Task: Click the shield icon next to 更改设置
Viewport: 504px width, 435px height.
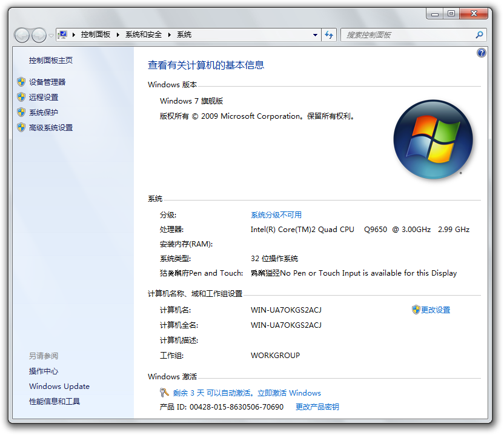Action: pyautogui.click(x=416, y=310)
